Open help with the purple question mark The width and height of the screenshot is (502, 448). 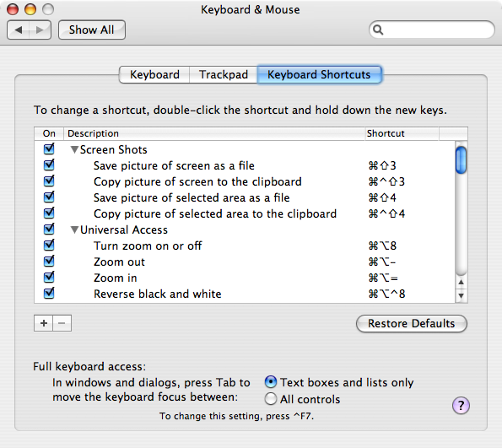click(461, 406)
